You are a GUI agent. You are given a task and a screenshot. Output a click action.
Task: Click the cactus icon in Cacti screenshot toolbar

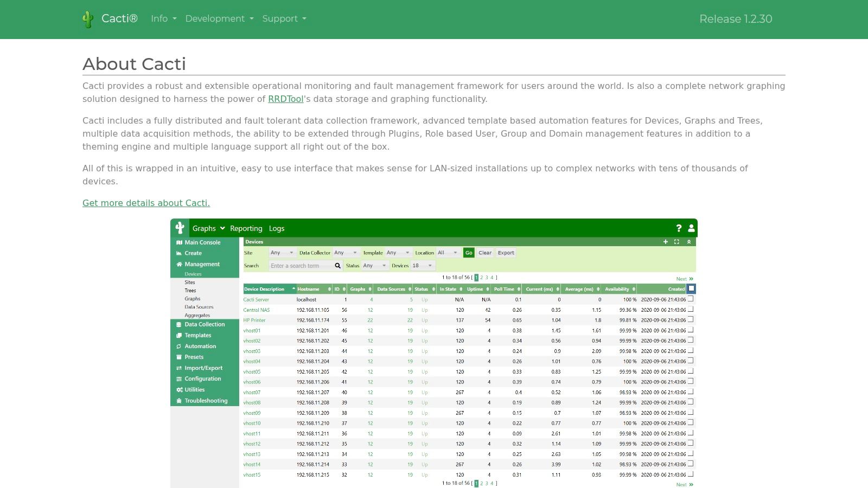[180, 228]
